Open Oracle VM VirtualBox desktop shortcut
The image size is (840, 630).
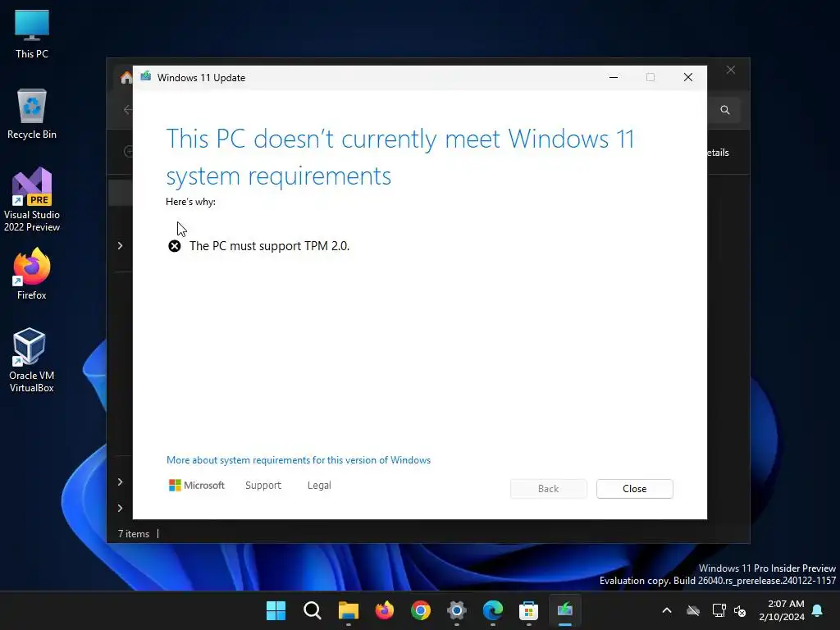point(32,360)
